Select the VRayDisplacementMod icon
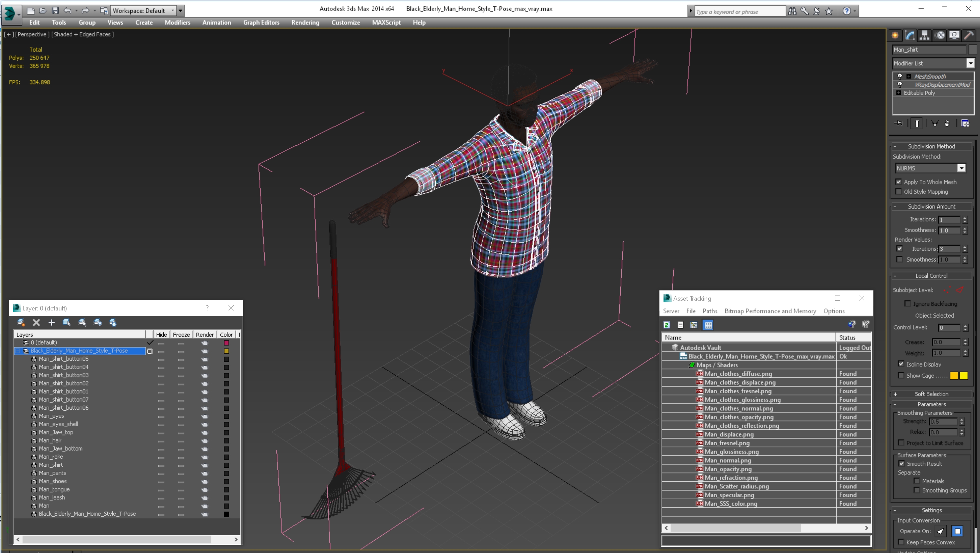This screenshot has height=553, width=980. [x=900, y=85]
